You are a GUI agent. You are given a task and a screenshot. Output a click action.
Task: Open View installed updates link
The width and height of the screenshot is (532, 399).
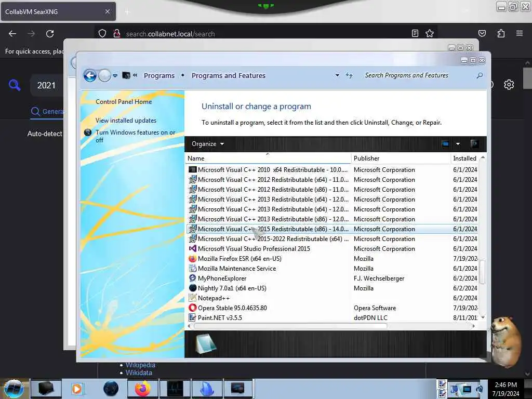(x=126, y=120)
